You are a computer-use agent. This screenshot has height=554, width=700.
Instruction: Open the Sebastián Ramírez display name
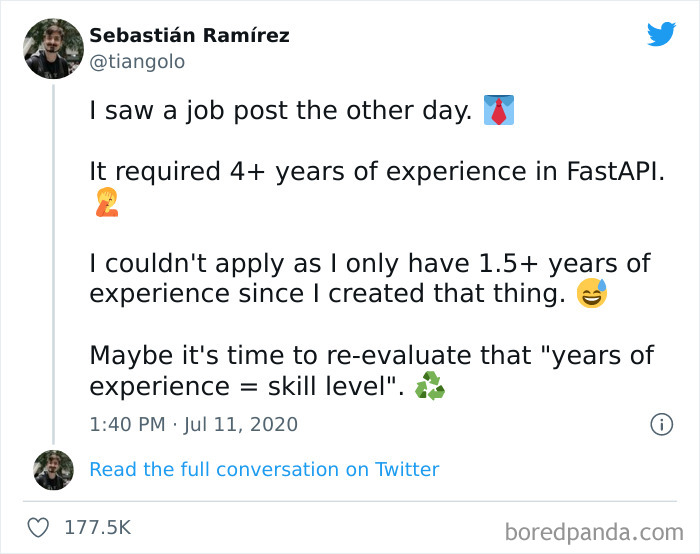[x=189, y=36]
